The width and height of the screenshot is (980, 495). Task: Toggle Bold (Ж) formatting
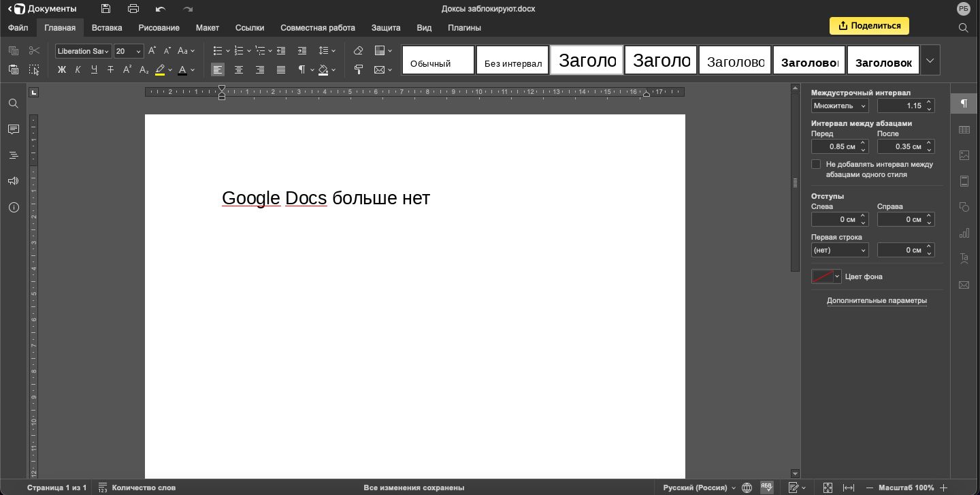point(61,69)
